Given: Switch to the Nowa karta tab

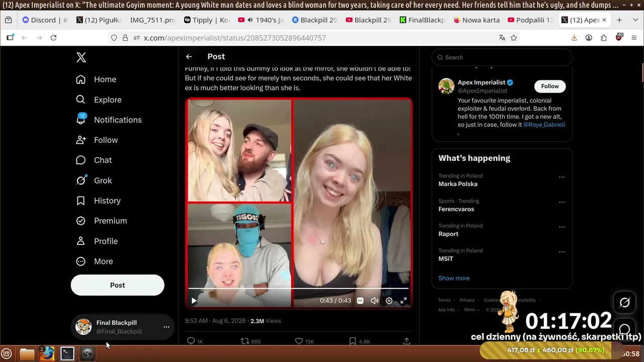Looking at the screenshot, I should click(x=477, y=20).
